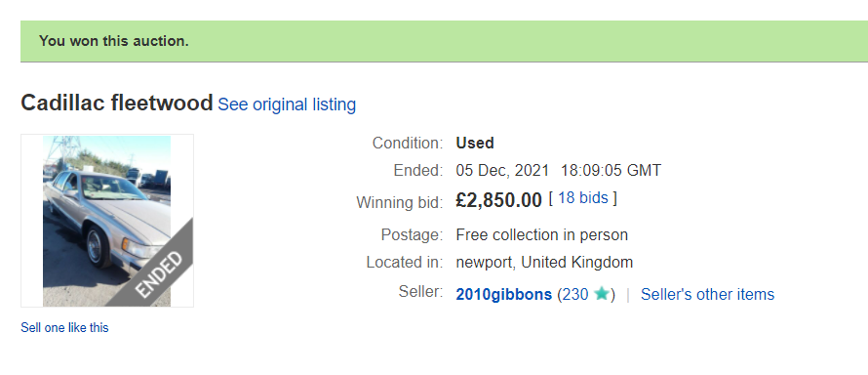
Task: Click the Postage label
Action: tap(413, 234)
